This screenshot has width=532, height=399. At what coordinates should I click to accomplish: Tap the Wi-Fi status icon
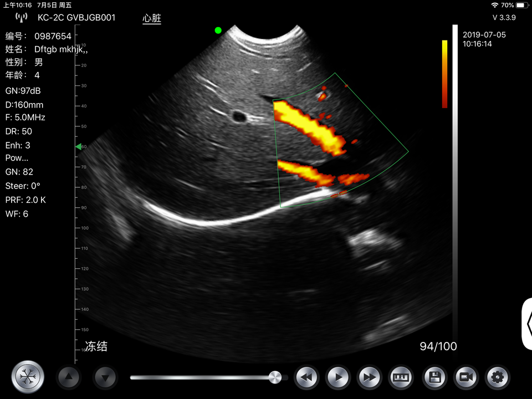click(x=495, y=5)
